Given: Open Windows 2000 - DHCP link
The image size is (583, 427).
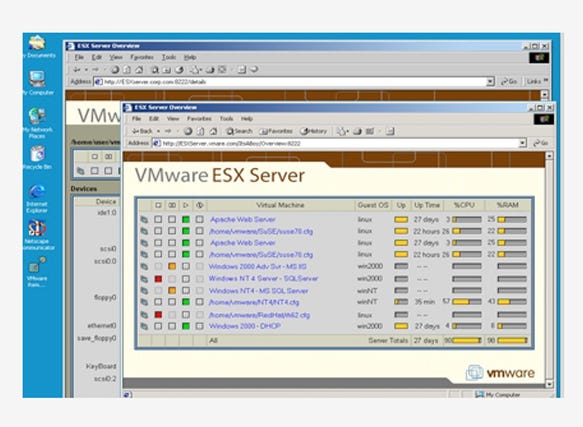Looking at the screenshot, I should point(245,326).
